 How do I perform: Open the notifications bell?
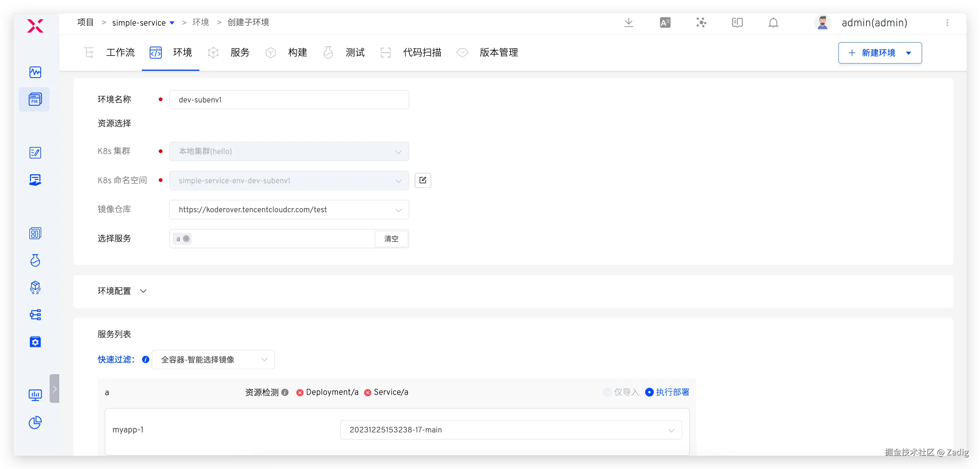pyautogui.click(x=773, y=23)
